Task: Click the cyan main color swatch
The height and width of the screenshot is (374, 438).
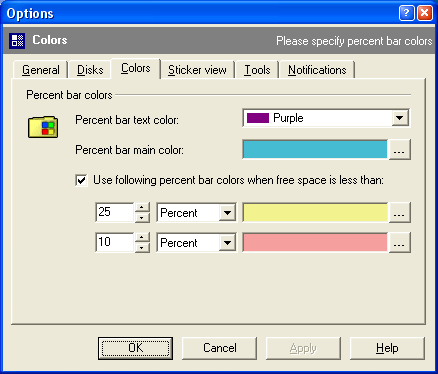Action: click(x=315, y=149)
